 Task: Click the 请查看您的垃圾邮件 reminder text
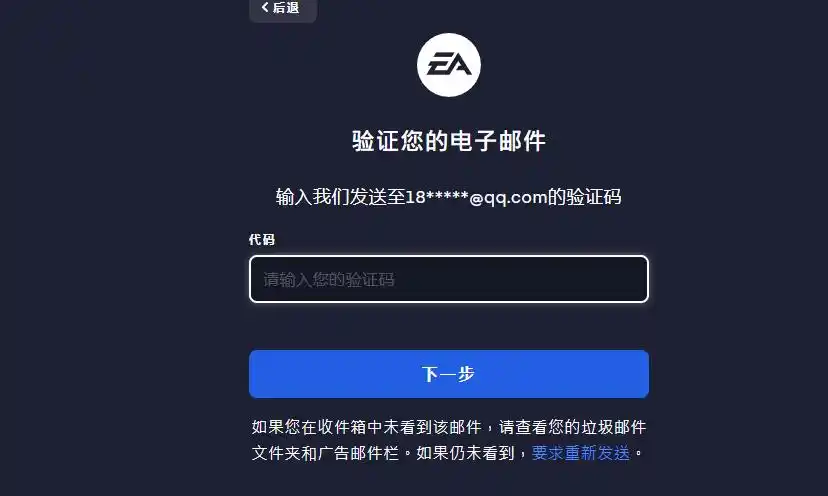point(572,427)
